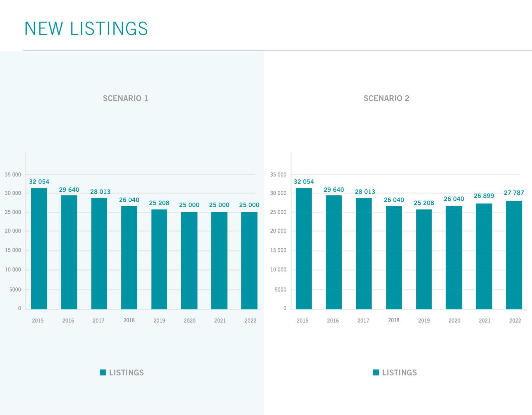Select the NEW LISTINGS page title

[x=86, y=29]
